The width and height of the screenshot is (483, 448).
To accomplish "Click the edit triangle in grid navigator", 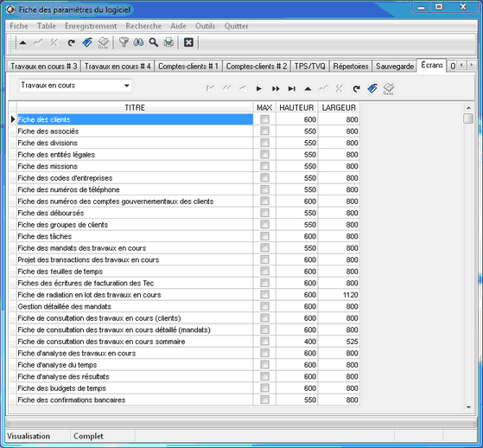I will [x=308, y=89].
